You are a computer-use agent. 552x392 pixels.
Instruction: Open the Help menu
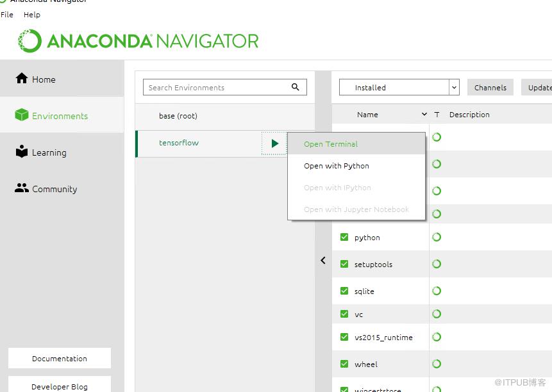[x=32, y=15]
